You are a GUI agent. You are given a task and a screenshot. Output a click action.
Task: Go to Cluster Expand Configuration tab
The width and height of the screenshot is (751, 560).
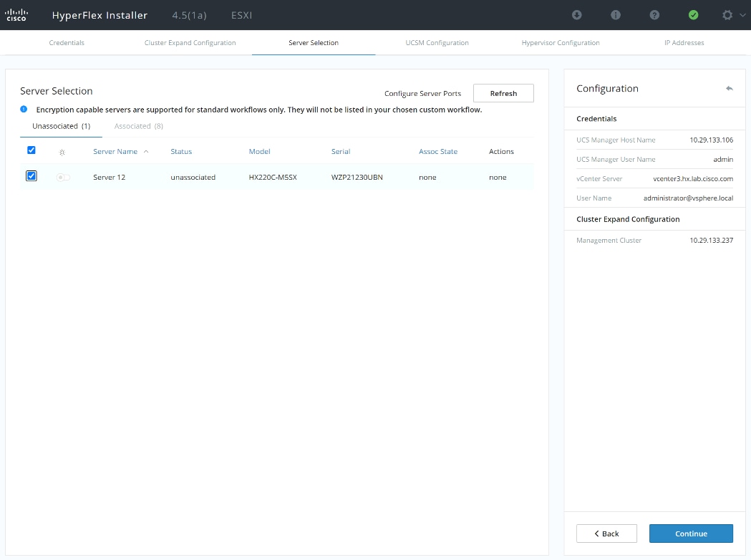click(190, 43)
